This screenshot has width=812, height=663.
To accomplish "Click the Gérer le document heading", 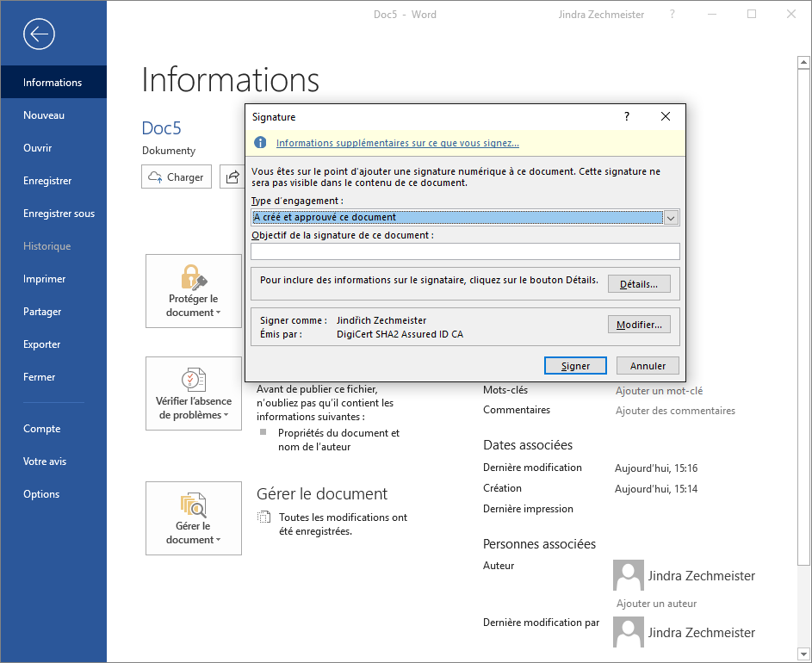I will click(321, 493).
